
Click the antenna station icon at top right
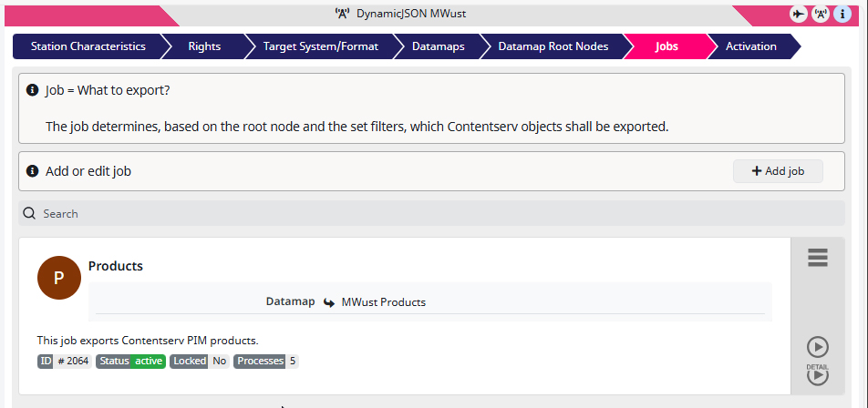point(821,15)
